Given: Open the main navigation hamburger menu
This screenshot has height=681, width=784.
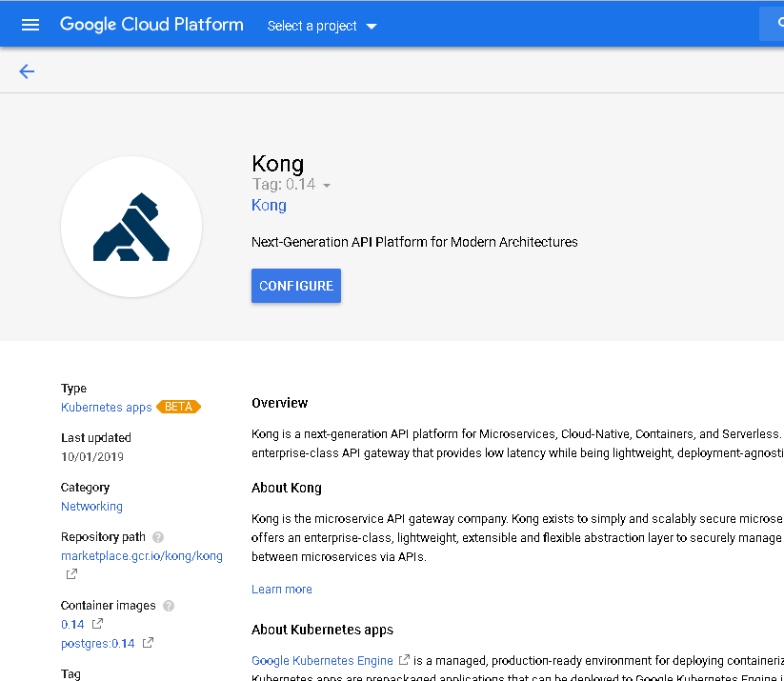Looking at the screenshot, I should tap(30, 25).
